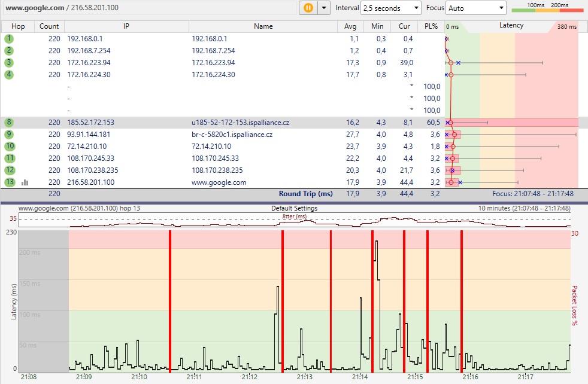Screen dimensions: 588x384
Task: Click the hop 1 green circle icon
Action: [x=9, y=39]
